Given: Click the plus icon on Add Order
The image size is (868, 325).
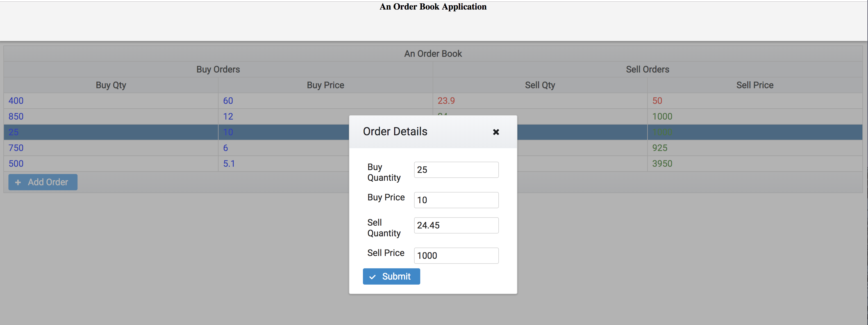Looking at the screenshot, I should coord(18,182).
